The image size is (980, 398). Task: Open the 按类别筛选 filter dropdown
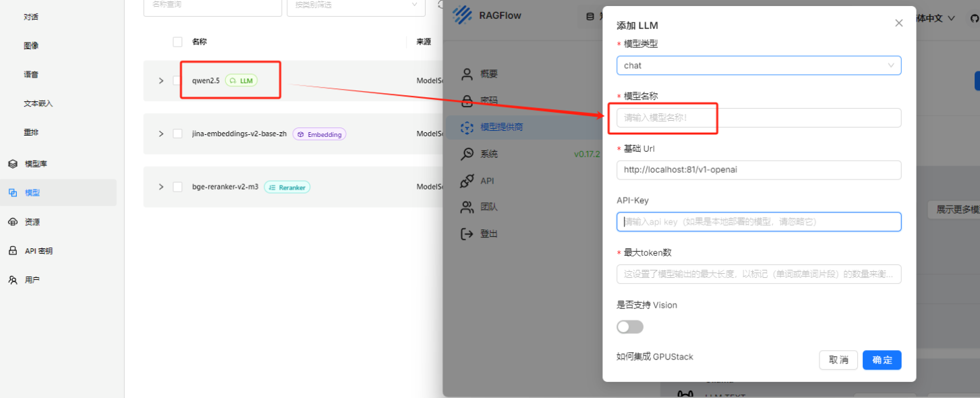coord(355,5)
